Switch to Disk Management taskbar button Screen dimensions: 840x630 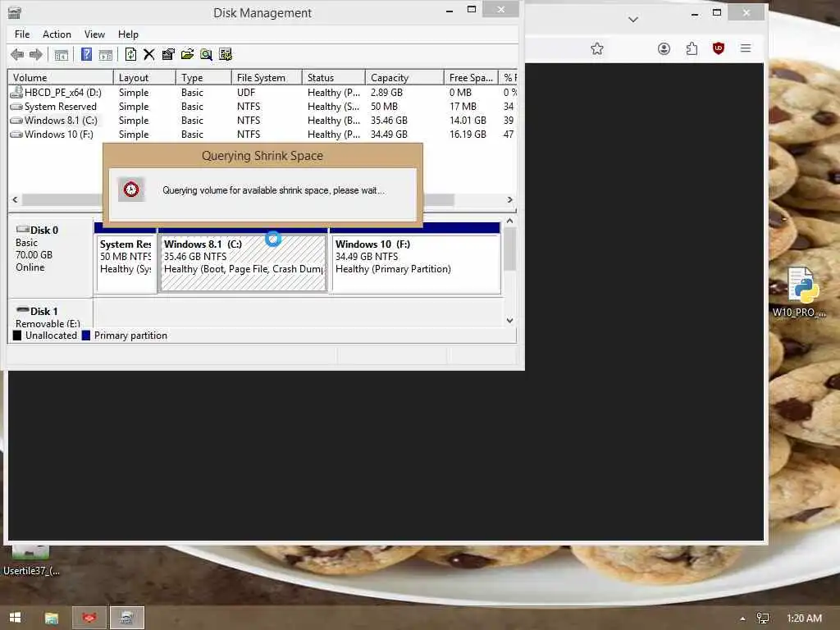click(127, 618)
